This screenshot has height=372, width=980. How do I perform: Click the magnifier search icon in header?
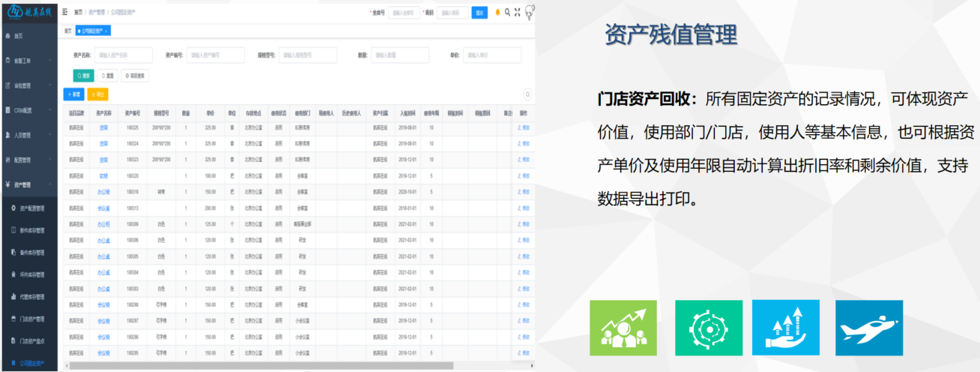point(507,13)
